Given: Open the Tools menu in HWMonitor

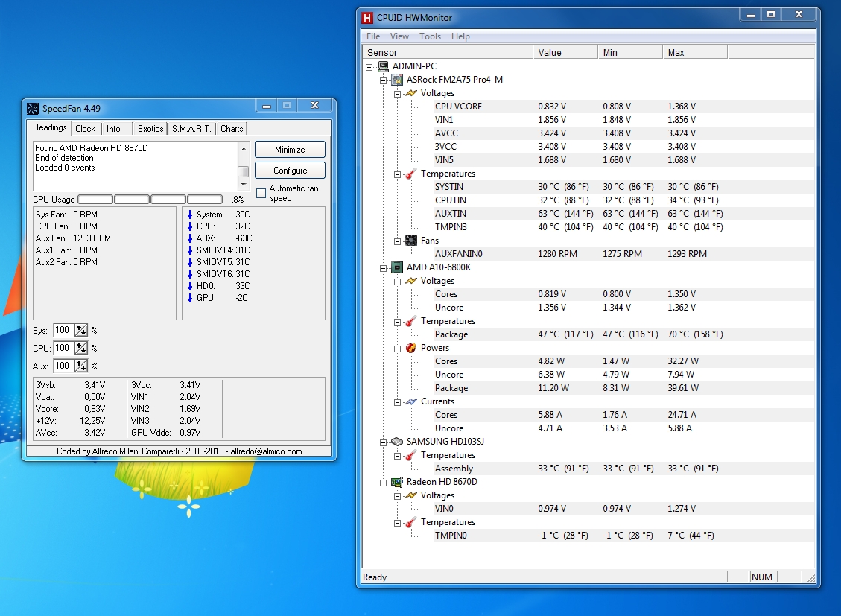Looking at the screenshot, I should tap(430, 36).
